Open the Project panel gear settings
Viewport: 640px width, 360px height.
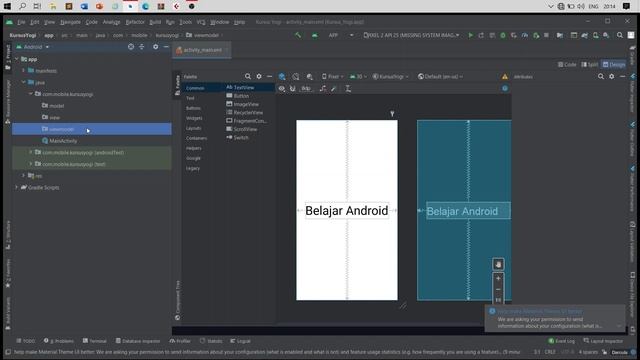(156, 47)
